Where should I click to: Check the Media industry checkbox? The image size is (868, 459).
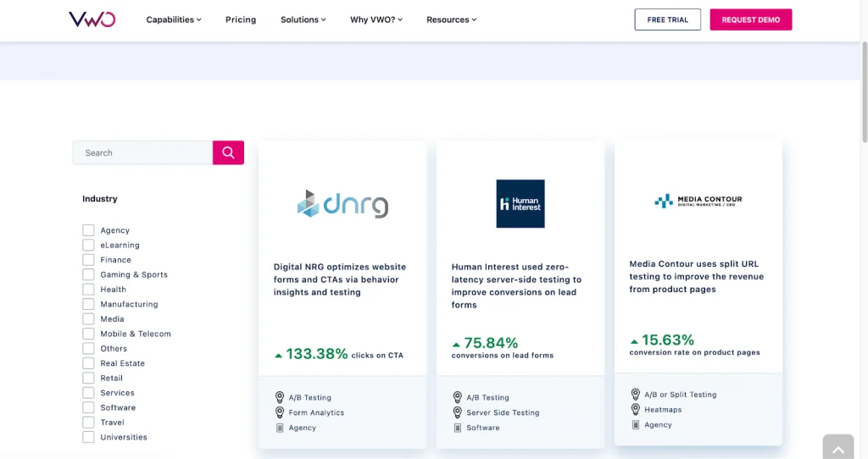click(88, 319)
